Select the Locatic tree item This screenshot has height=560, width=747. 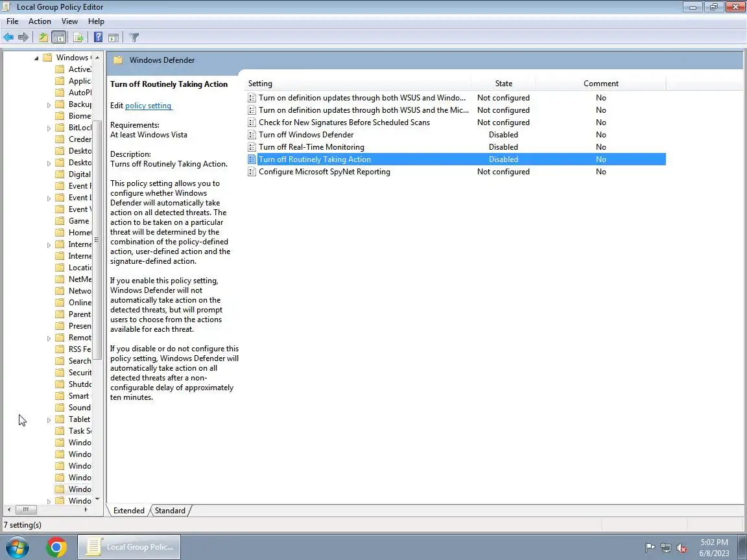click(80, 268)
